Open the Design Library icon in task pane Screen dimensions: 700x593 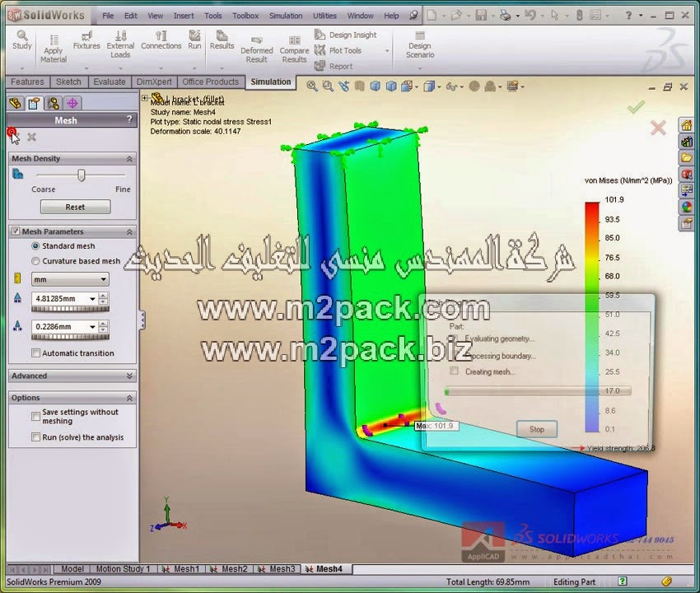click(x=687, y=142)
